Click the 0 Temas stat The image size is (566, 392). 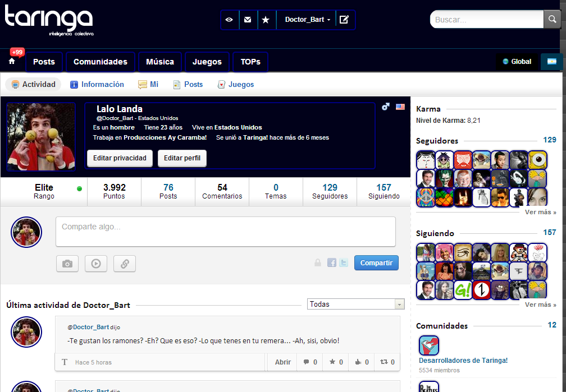click(276, 191)
